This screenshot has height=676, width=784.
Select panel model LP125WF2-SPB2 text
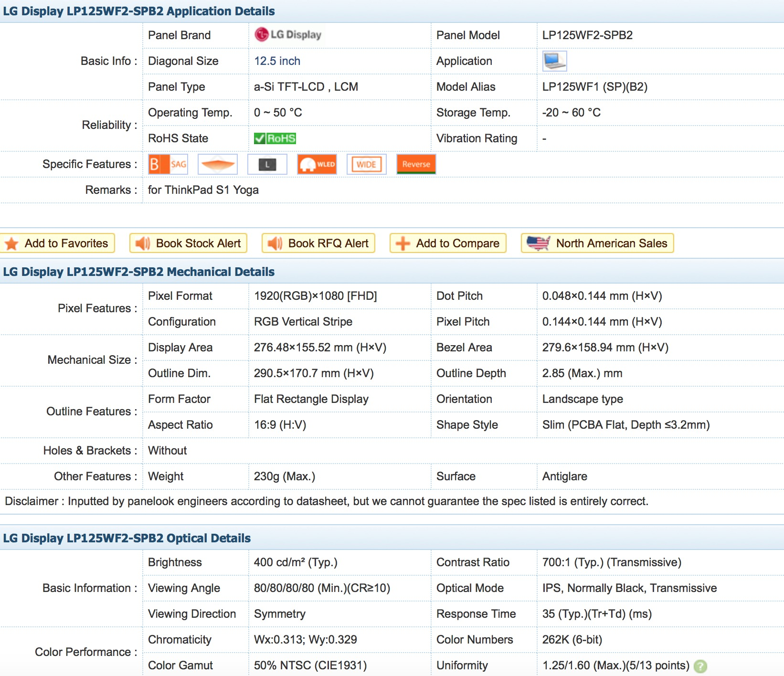click(x=587, y=35)
